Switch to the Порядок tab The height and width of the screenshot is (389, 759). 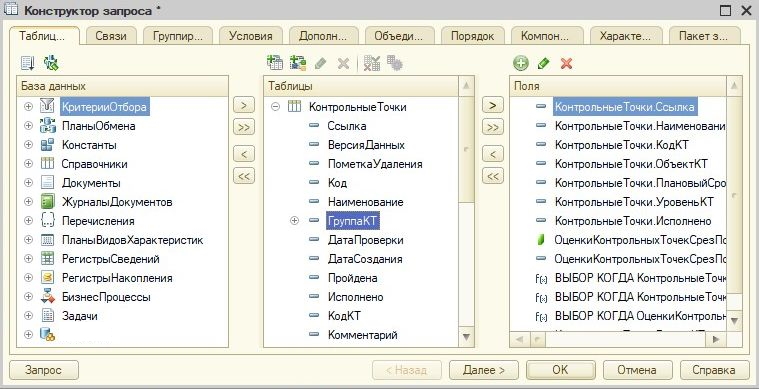(472, 36)
